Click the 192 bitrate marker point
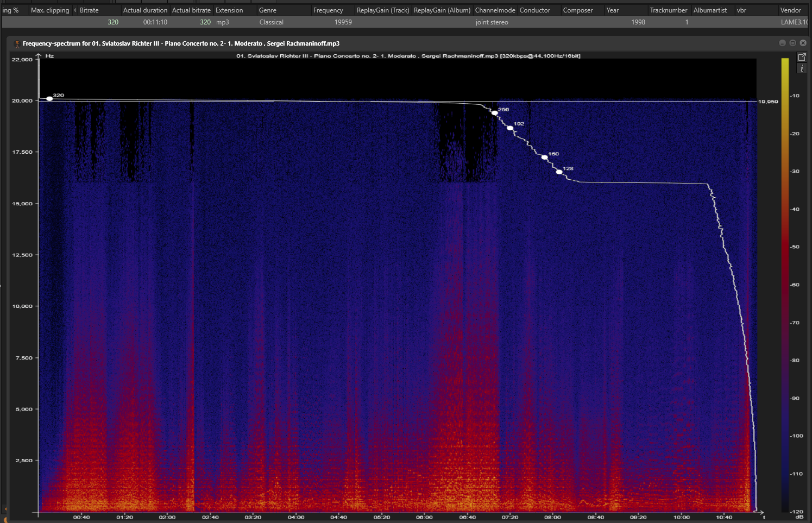 tap(510, 128)
